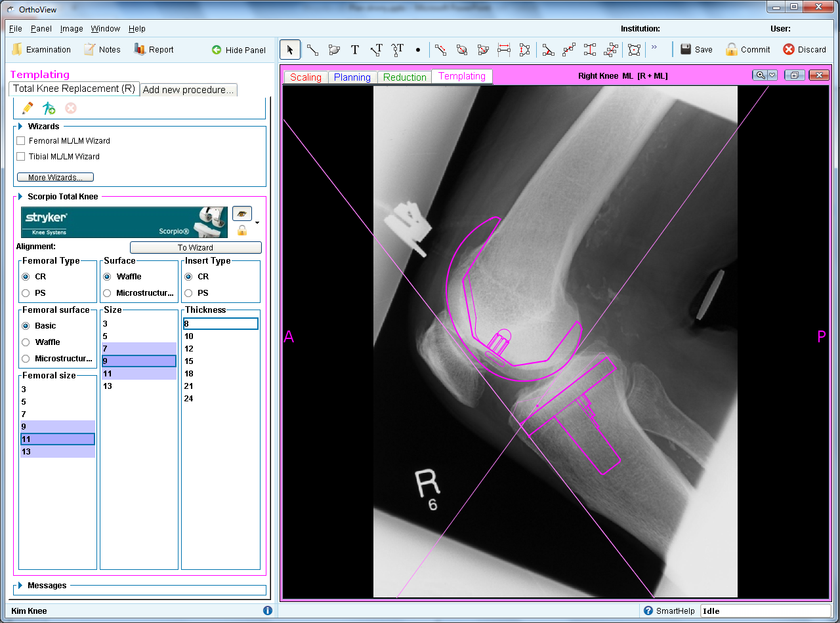Select the arrow pointer tool
Viewport: 840px width, 623px height.
(x=290, y=49)
